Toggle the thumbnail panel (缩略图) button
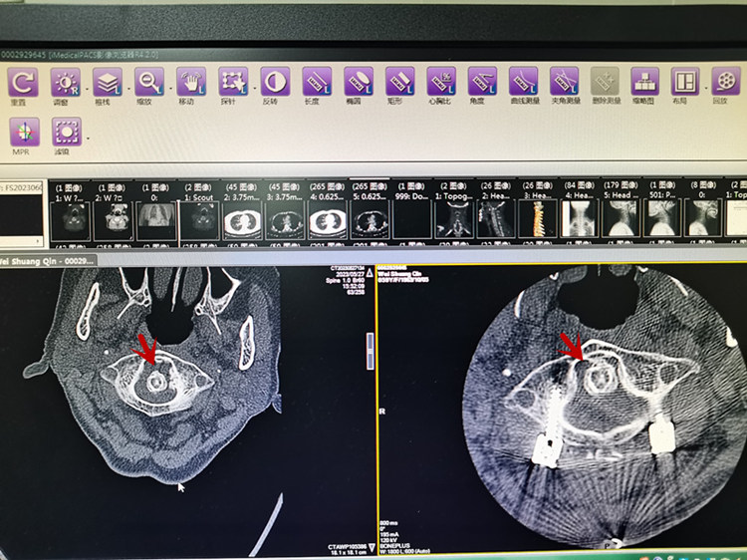Image resolution: width=747 pixels, height=560 pixels. tap(645, 82)
